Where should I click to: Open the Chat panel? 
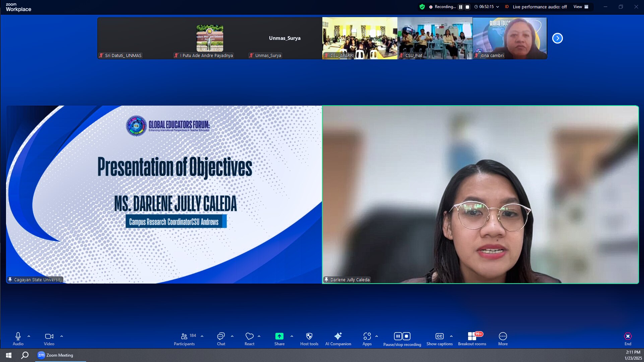click(x=221, y=339)
